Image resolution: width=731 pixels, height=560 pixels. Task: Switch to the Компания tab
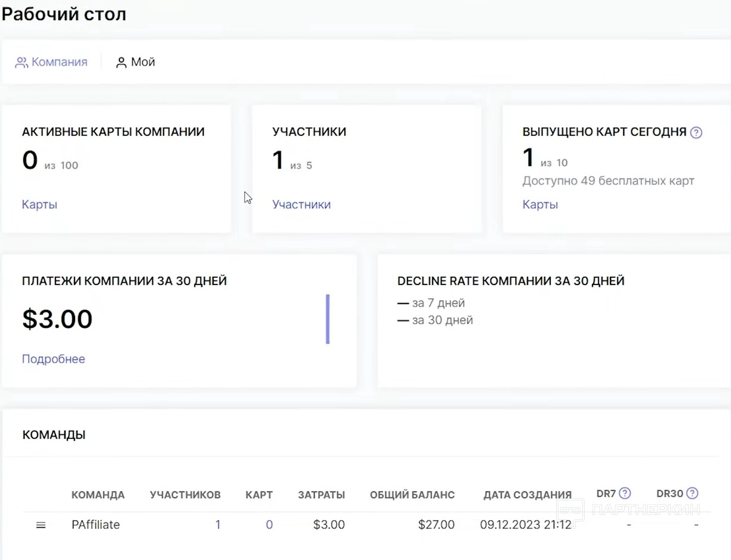click(x=59, y=62)
